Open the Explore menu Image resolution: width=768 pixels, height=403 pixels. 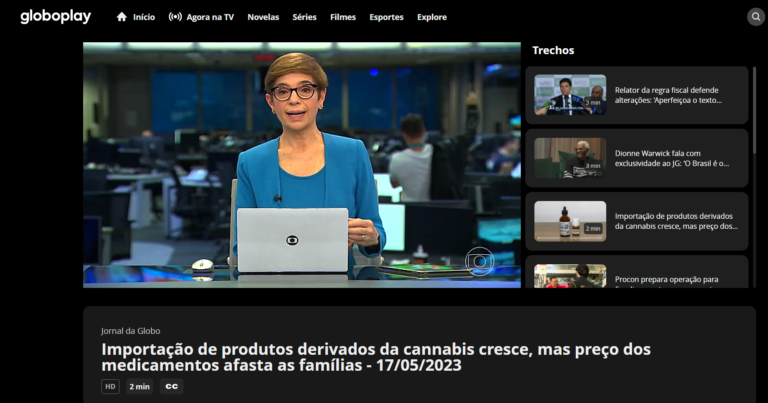432,17
